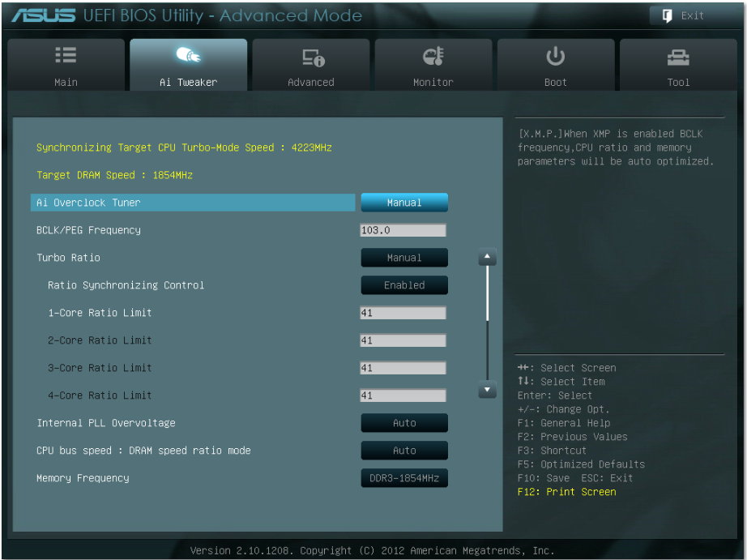Click the Main tab list icon
This screenshot has height=560, width=747.
pyautogui.click(x=66, y=55)
